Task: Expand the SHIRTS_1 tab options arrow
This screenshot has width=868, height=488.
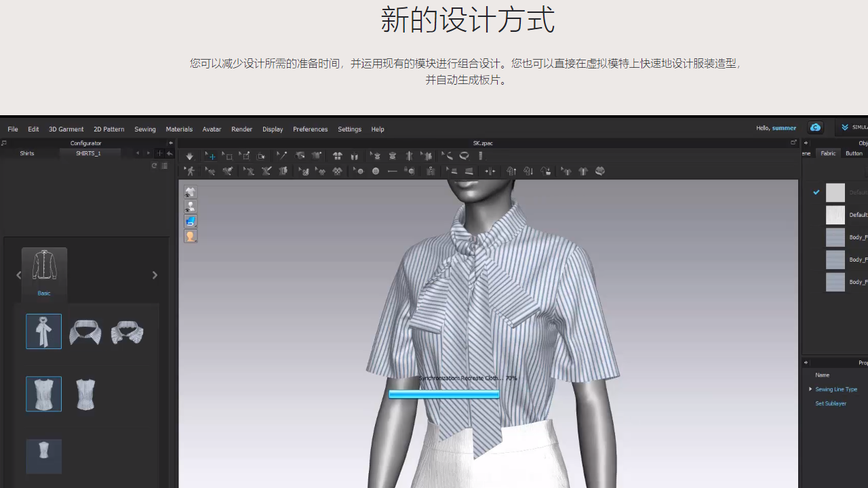Action: pos(148,153)
